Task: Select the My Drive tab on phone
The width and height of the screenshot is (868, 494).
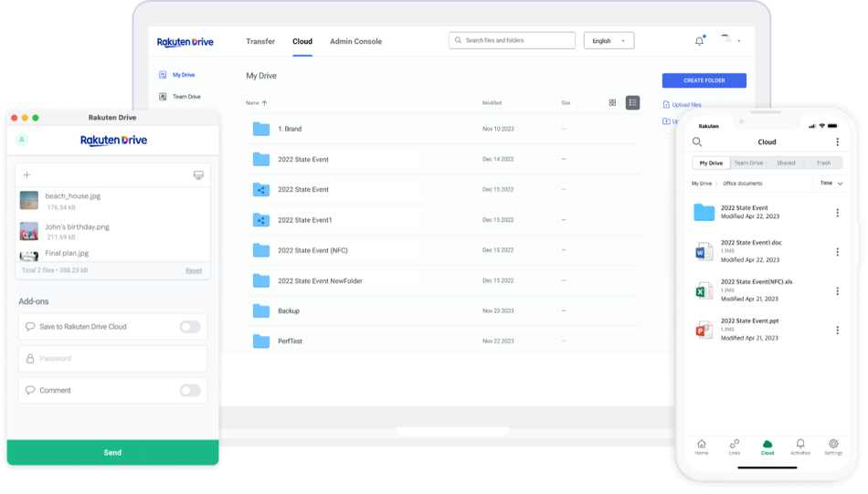Action: (x=711, y=163)
